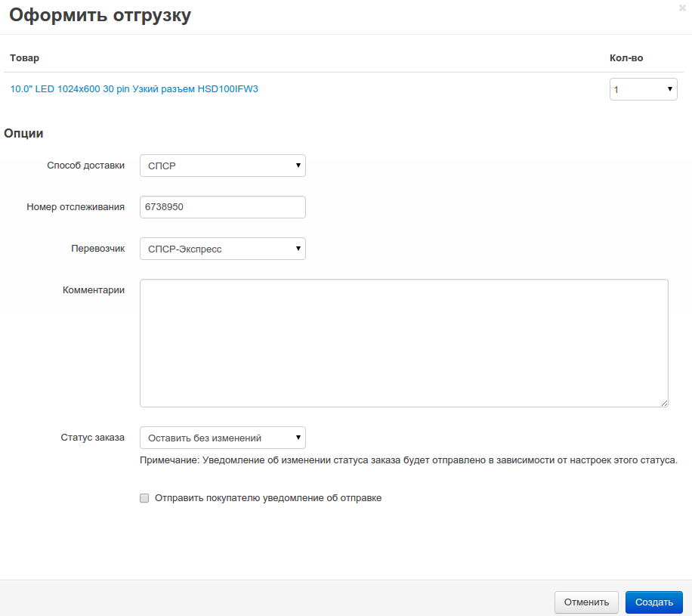Open the HSD100IFW3 LED product link

(134, 89)
